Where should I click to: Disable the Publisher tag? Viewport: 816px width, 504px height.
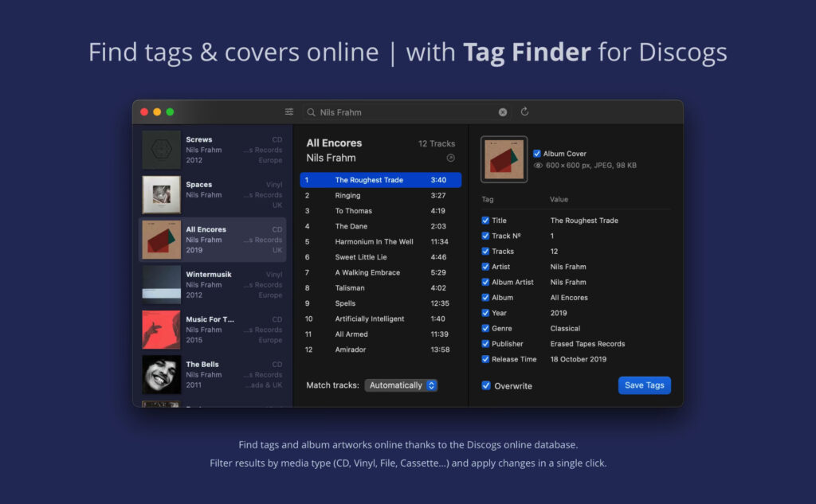tap(486, 343)
